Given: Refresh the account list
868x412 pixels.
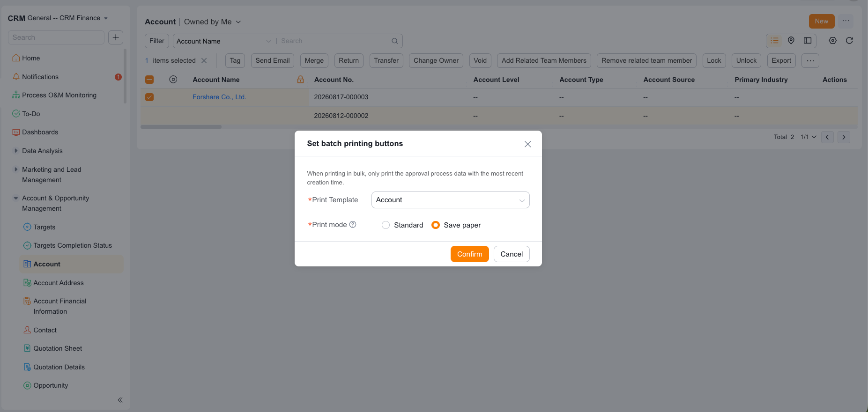Looking at the screenshot, I should [x=849, y=41].
